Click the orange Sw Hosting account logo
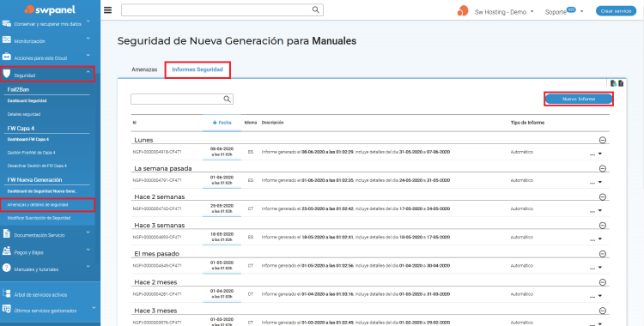Image resolution: width=644 pixels, height=326 pixels. click(x=463, y=11)
